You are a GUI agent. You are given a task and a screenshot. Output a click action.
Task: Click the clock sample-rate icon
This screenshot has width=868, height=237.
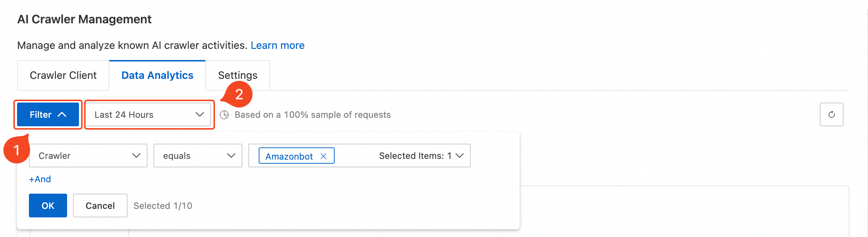(x=224, y=115)
